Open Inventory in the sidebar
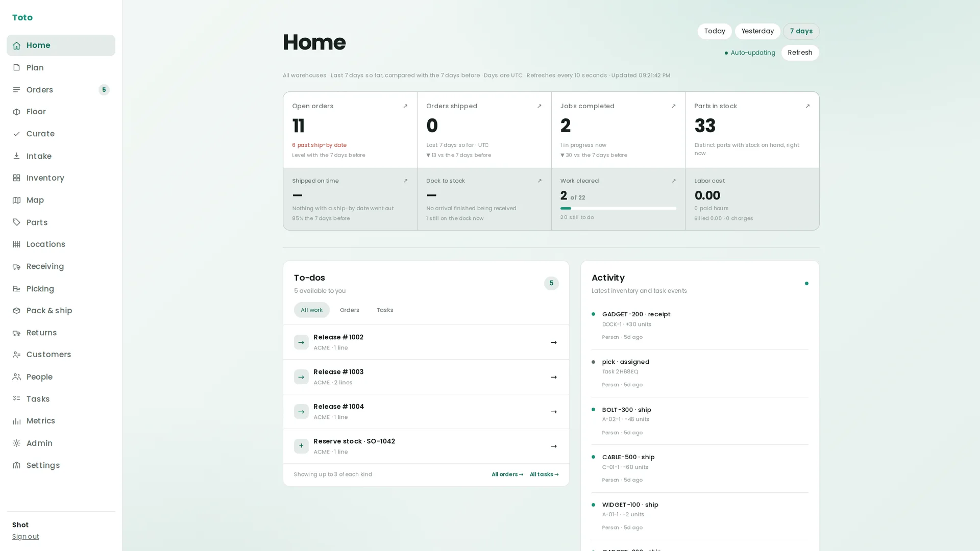 (61, 178)
